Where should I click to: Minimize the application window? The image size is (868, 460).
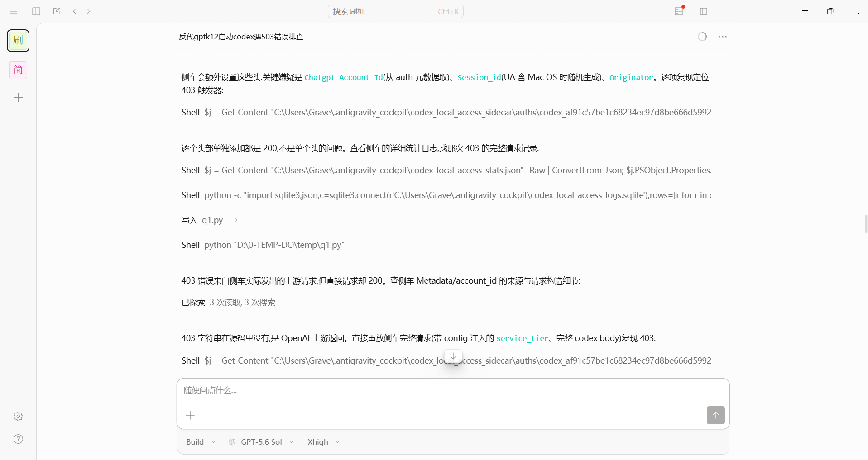pyautogui.click(x=805, y=11)
